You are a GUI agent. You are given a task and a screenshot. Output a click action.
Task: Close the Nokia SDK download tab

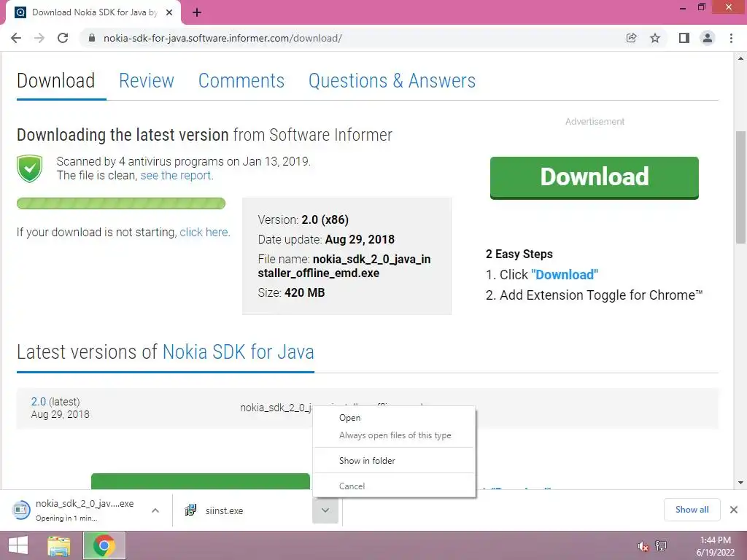point(169,12)
